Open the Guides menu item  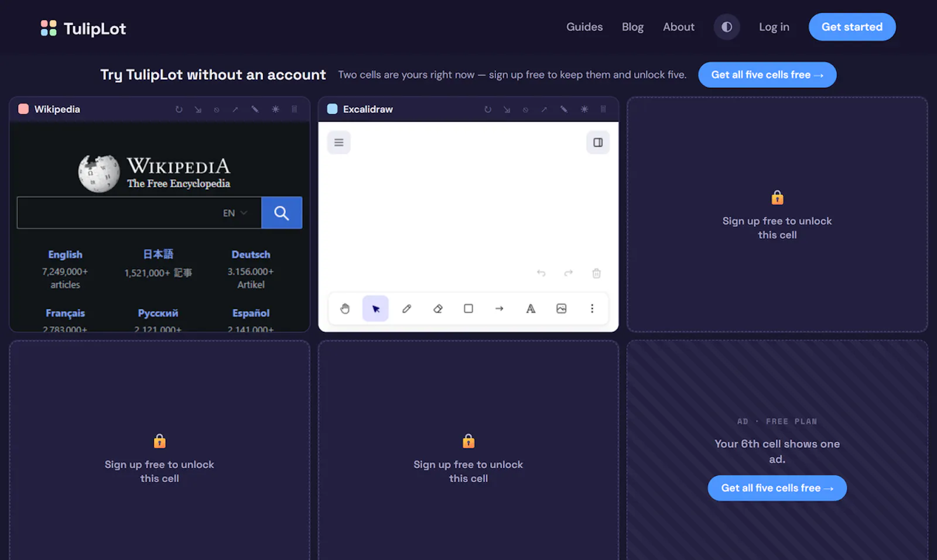pos(584,27)
